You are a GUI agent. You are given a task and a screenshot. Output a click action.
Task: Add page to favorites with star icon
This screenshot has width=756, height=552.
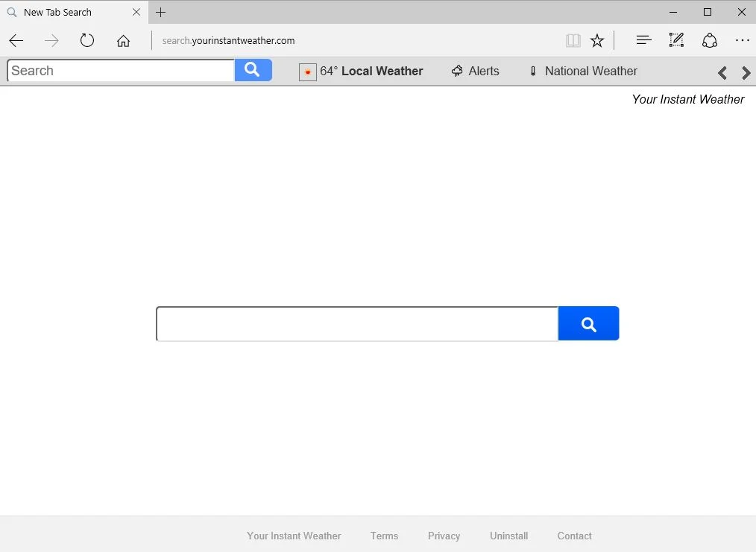coord(597,40)
